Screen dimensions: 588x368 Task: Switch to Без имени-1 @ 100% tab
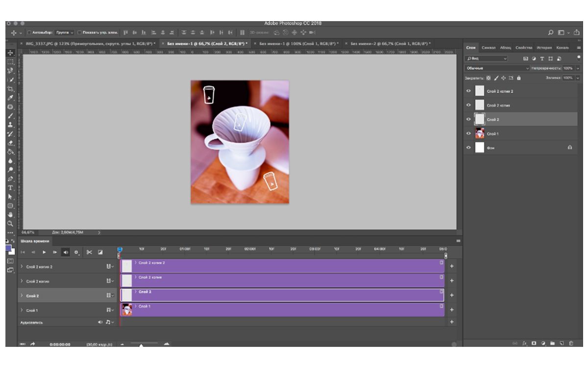click(296, 44)
